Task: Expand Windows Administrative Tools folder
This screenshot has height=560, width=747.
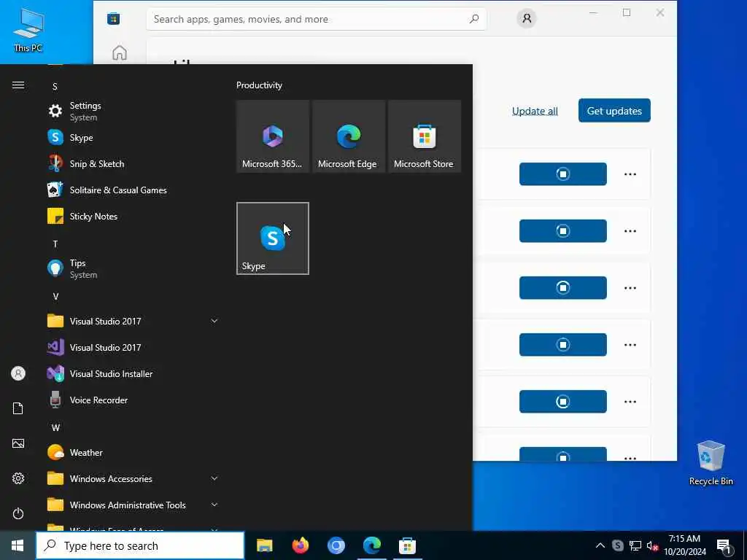Action: tap(133, 505)
